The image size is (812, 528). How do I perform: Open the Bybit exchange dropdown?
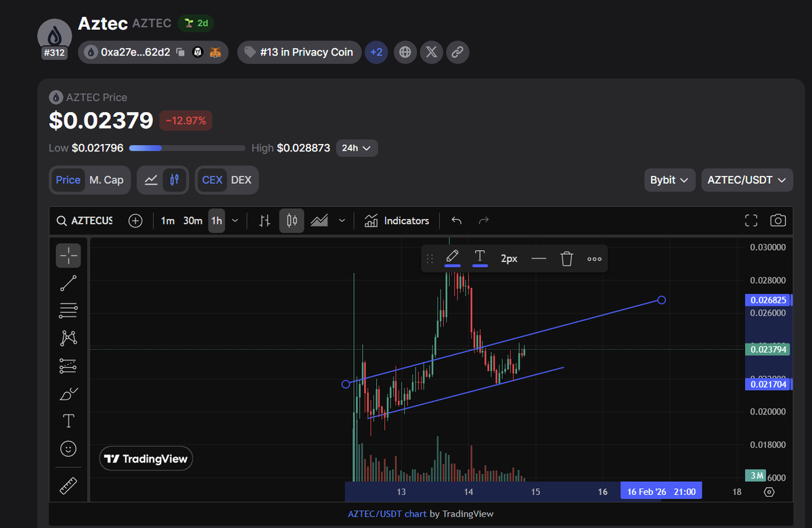[669, 180]
